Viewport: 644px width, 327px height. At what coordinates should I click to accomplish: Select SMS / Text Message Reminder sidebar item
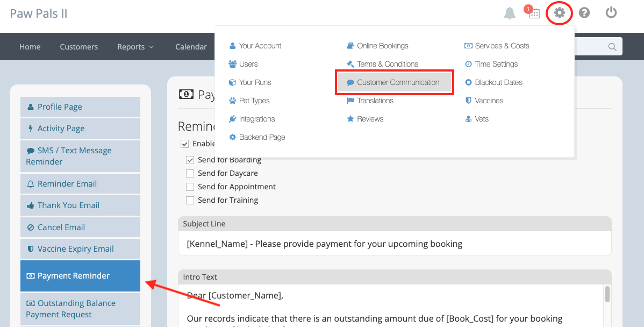81,156
